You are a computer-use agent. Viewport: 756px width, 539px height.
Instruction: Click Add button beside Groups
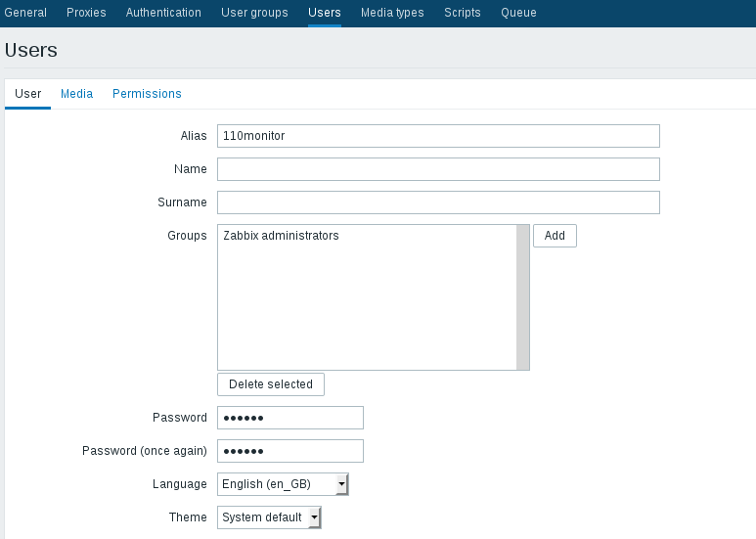pos(555,236)
